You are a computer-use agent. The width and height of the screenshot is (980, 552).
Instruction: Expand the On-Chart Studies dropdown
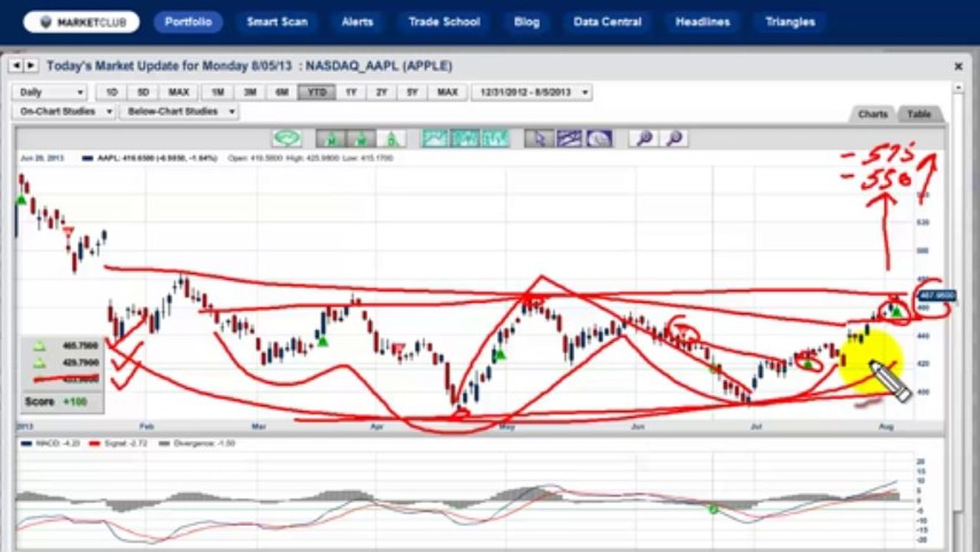(64, 111)
